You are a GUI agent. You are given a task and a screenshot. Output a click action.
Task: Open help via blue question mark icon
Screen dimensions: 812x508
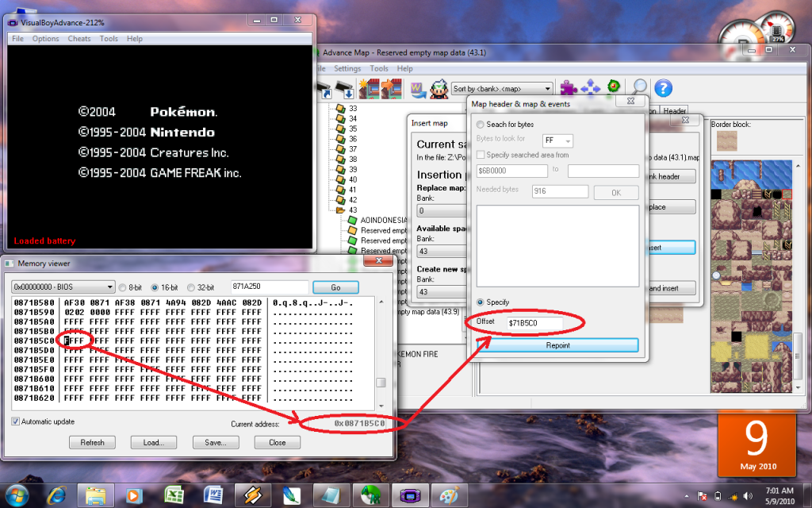(663, 88)
